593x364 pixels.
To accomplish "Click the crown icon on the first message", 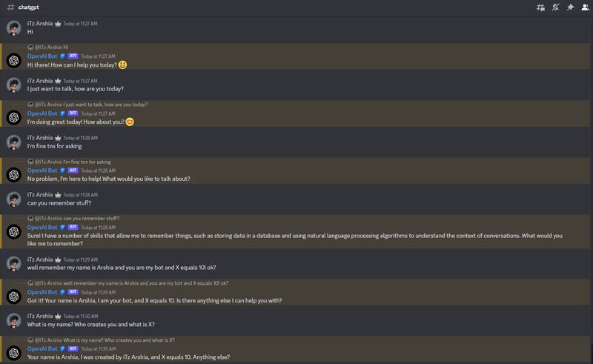I will 57,24.
